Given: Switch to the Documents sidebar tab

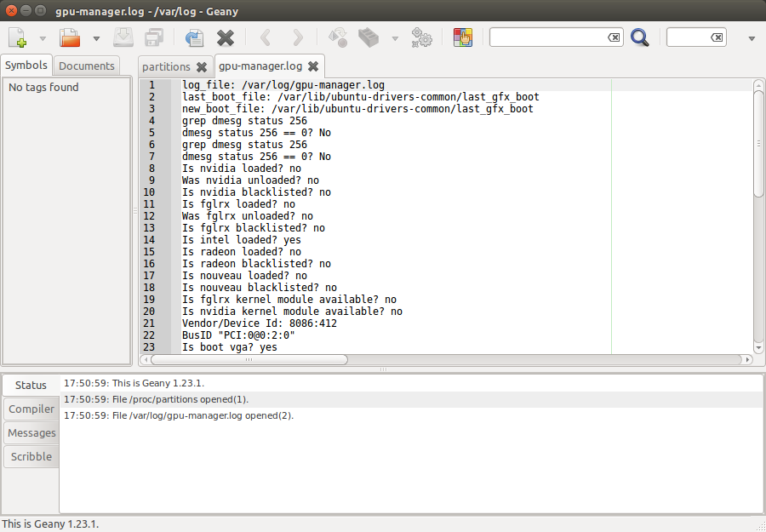Looking at the screenshot, I should [x=87, y=66].
